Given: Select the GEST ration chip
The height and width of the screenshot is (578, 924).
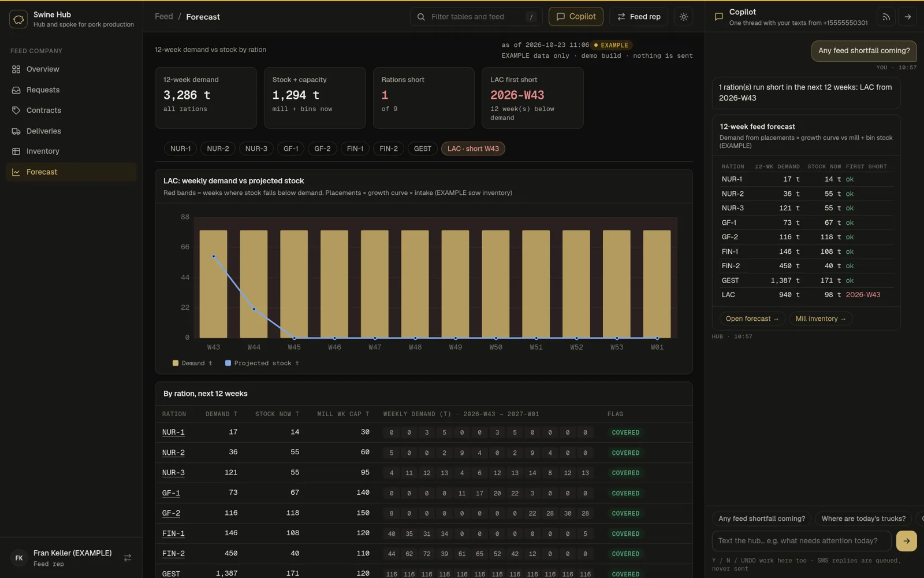Looking at the screenshot, I should 423,149.
